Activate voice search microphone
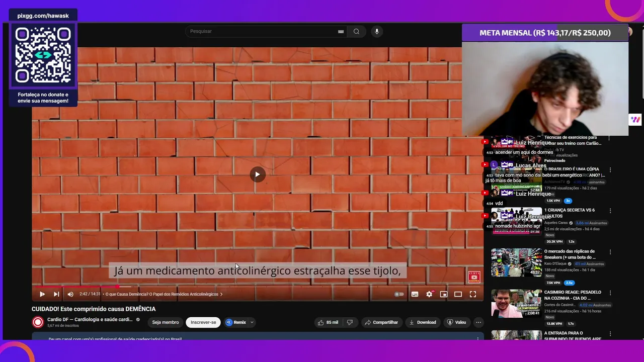644x362 pixels. point(377,31)
